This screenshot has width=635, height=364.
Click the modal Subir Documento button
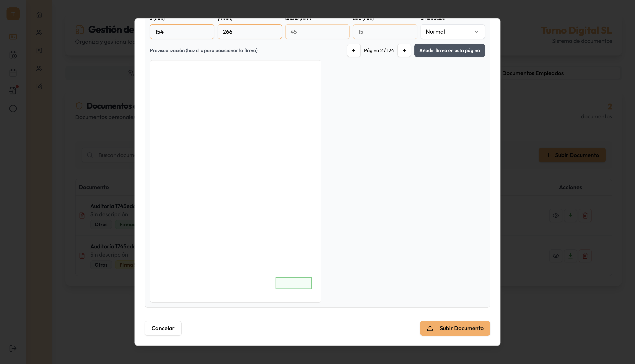pyautogui.click(x=455, y=328)
